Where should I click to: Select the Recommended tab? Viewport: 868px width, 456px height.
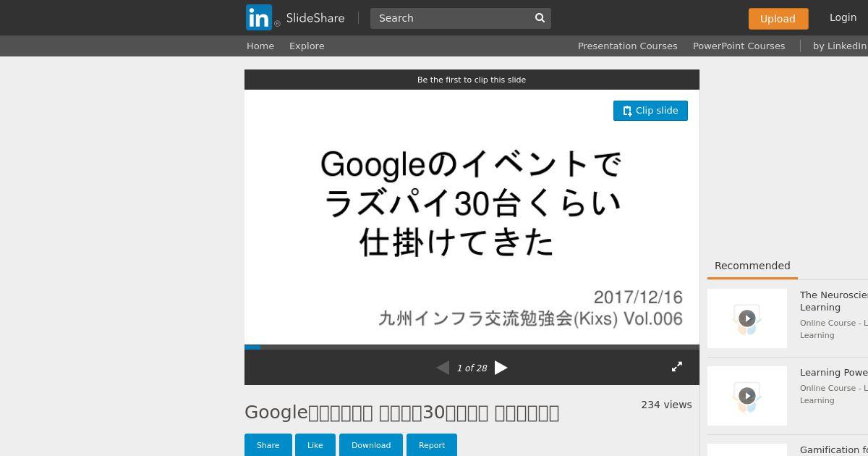pyautogui.click(x=752, y=266)
